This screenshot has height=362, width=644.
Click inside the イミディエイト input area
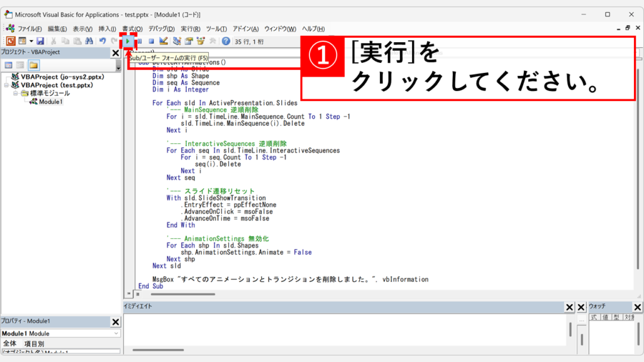click(345, 331)
